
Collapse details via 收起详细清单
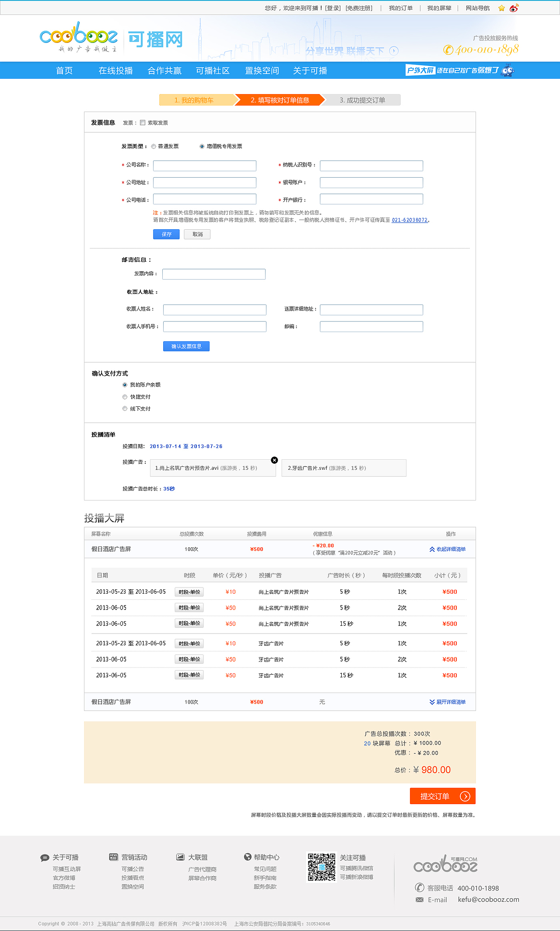(448, 549)
